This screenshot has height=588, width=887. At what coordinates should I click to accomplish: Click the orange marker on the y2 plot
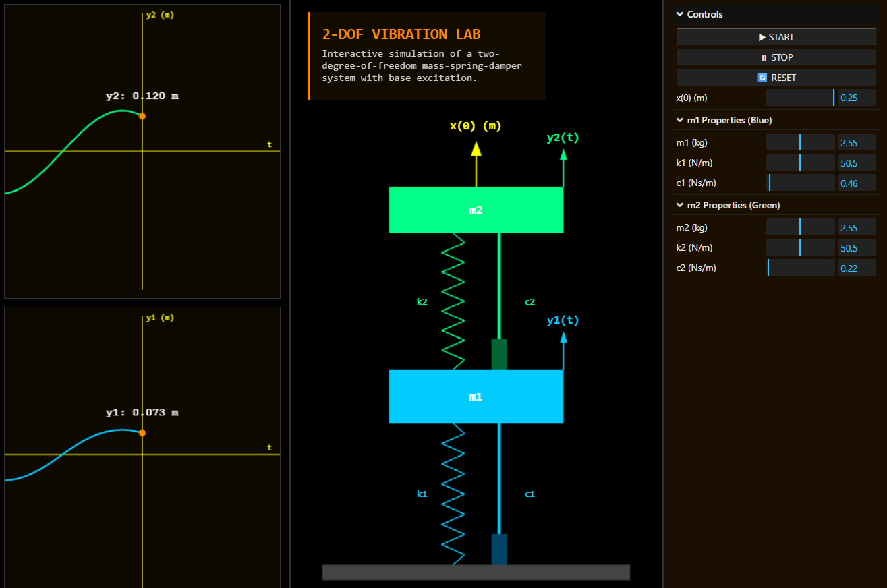[x=142, y=115]
